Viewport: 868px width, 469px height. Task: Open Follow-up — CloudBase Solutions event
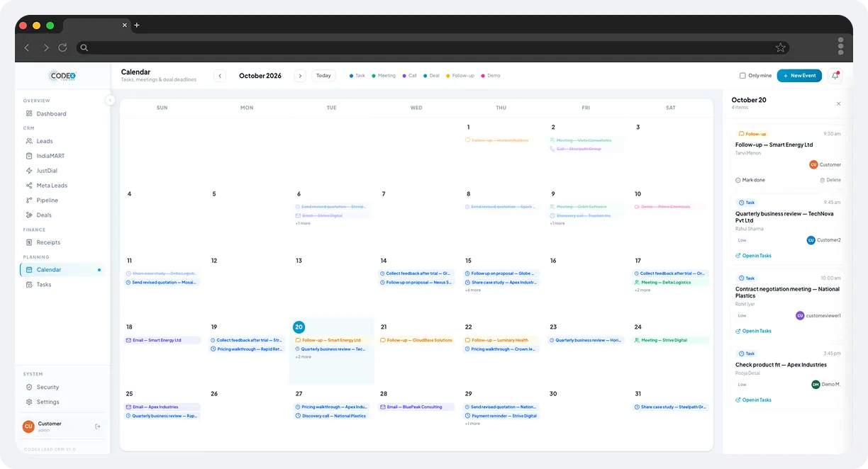[417, 340]
